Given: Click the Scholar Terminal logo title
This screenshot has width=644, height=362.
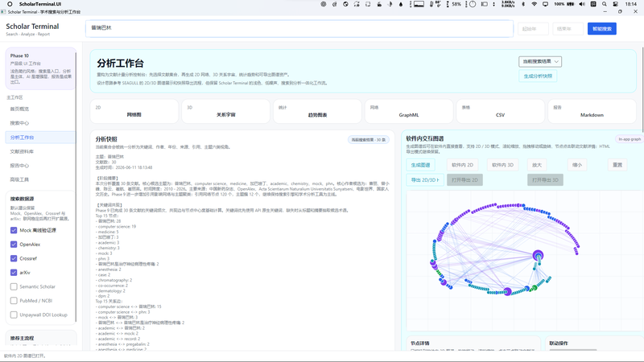Looking at the screenshot, I should [x=32, y=27].
